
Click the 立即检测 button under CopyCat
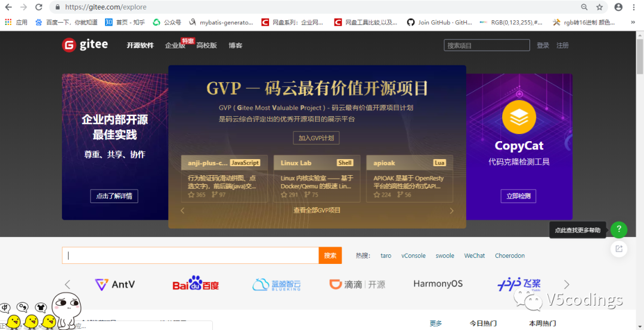pos(518,196)
